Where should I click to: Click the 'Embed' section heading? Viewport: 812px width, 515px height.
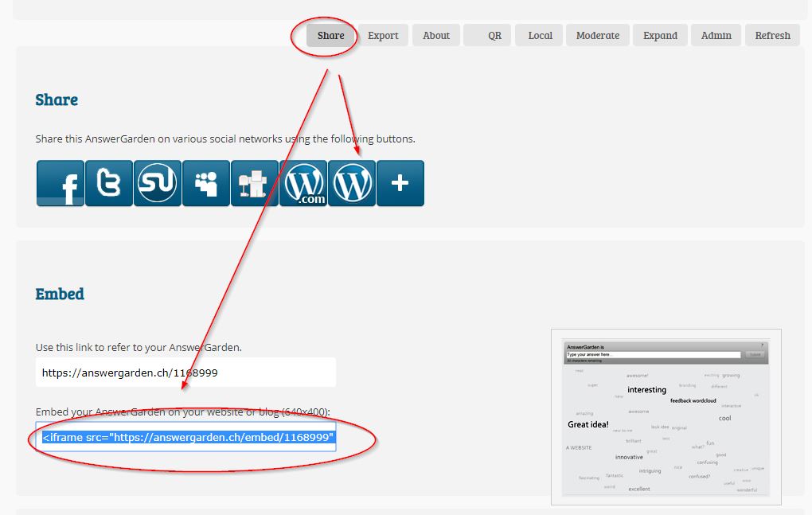point(60,294)
